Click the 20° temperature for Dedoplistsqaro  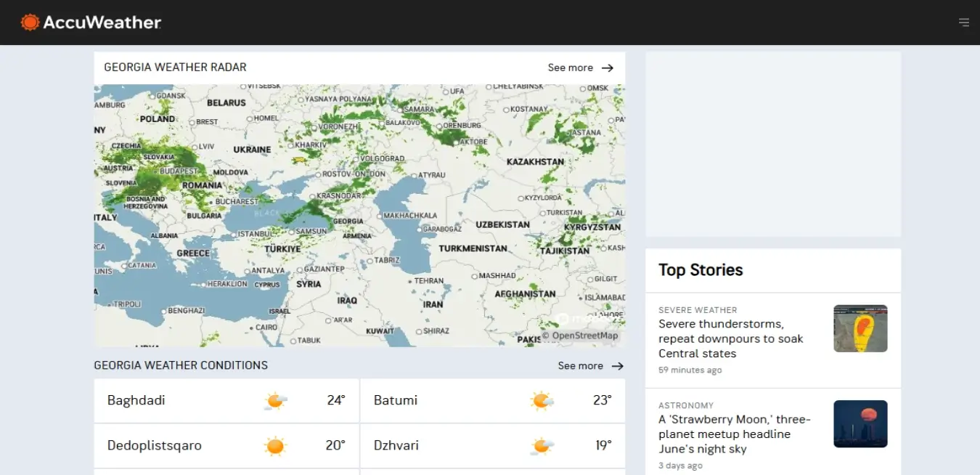(x=335, y=445)
